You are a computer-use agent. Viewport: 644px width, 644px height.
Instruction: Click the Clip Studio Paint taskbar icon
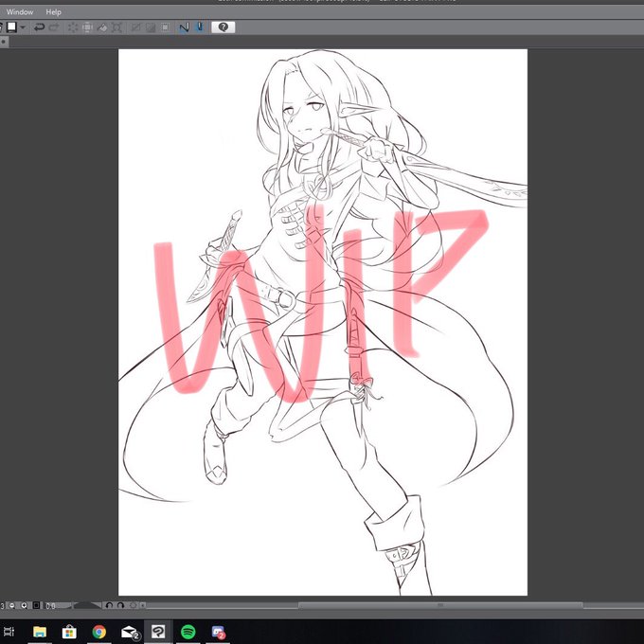click(x=158, y=632)
